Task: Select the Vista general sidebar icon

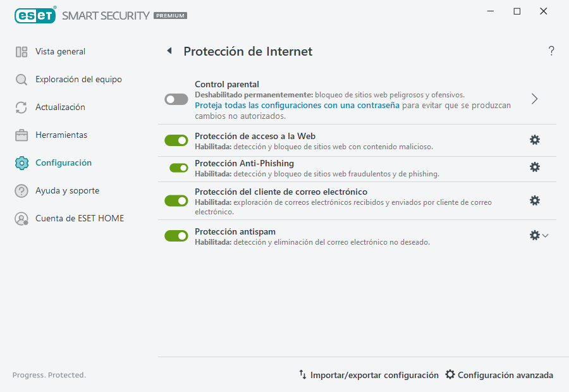Action: (x=21, y=51)
